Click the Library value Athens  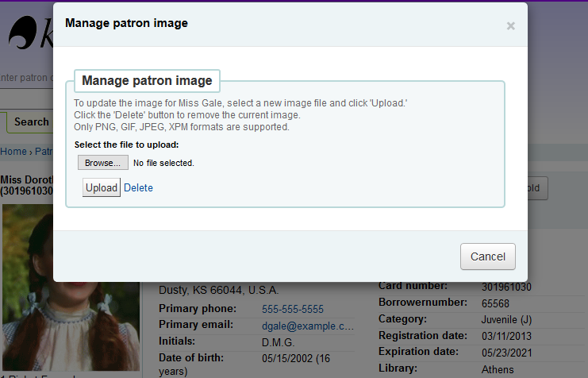tap(498, 369)
